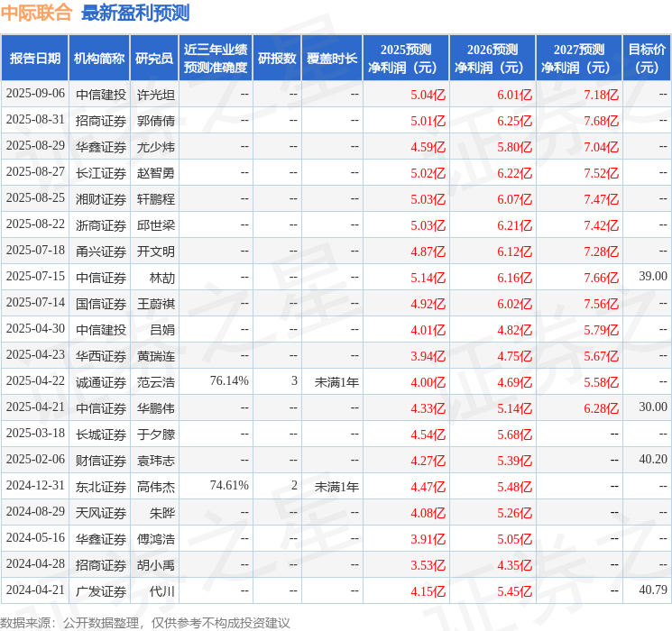This screenshot has width=672, height=631.
Task: Click the 中际联合 title text
Action: (x=36, y=13)
